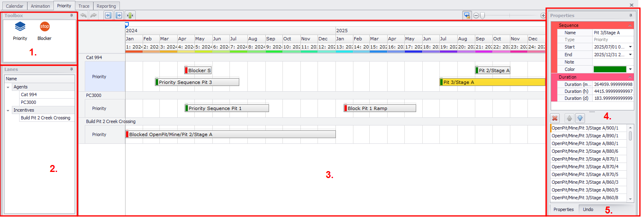644x220 pixels.
Task: Click the zoom out minus icon
Action: coord(476,15)
